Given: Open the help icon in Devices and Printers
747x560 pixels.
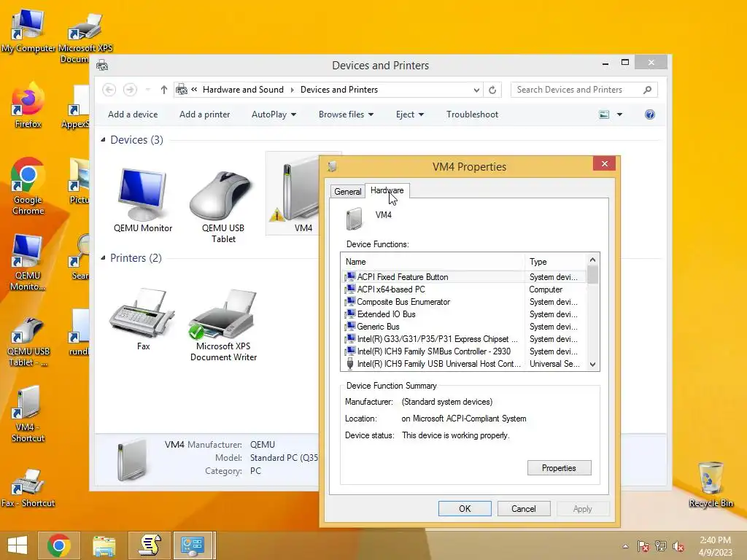Looking at the screenshot, I should coord(649,114).
